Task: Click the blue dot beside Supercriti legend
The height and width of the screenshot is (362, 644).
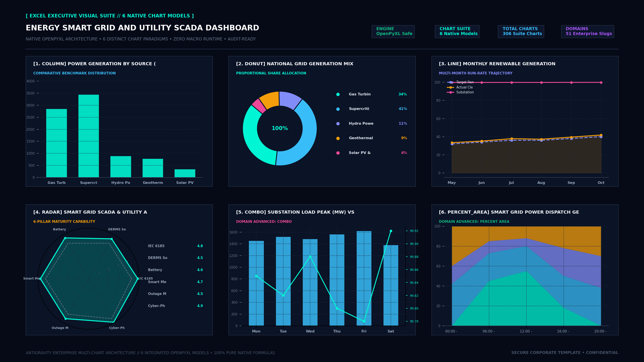Action: 338,109
